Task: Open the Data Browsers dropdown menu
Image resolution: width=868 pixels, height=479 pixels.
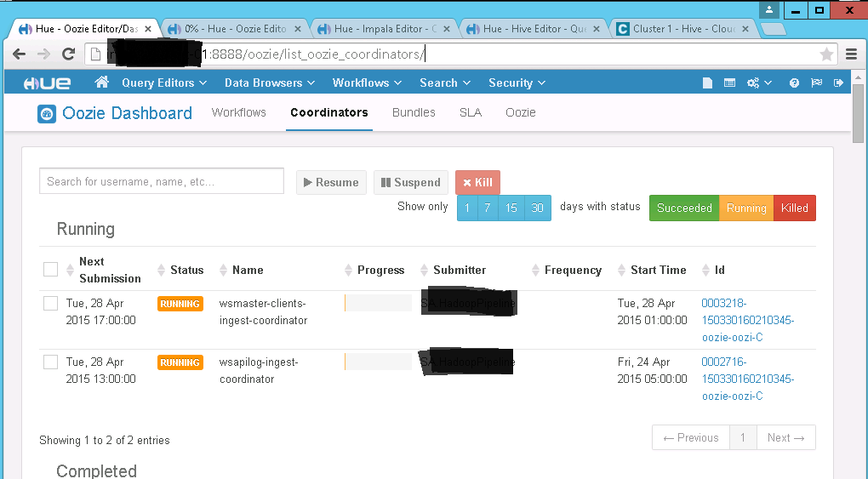Action: (270, 83)
